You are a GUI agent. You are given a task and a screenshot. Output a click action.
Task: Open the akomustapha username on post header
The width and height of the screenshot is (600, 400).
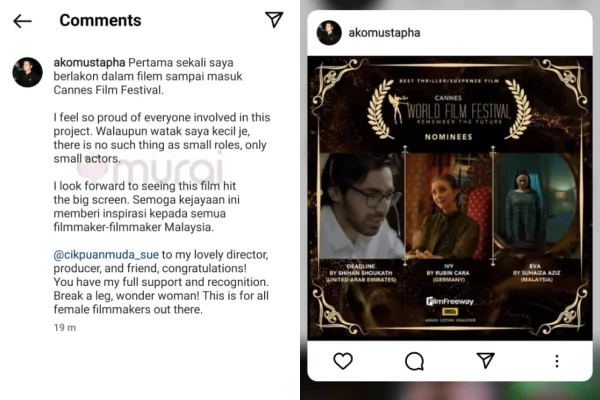[384, 33]
